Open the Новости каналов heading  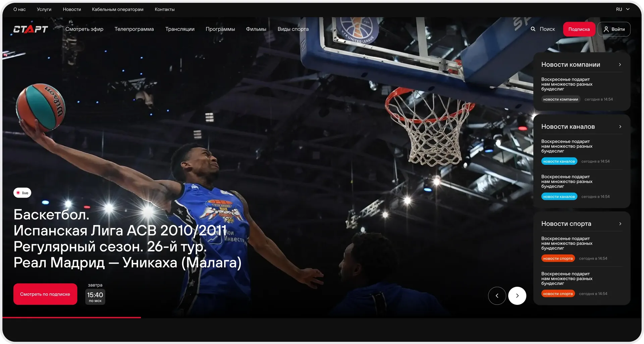tap(568, 127)
